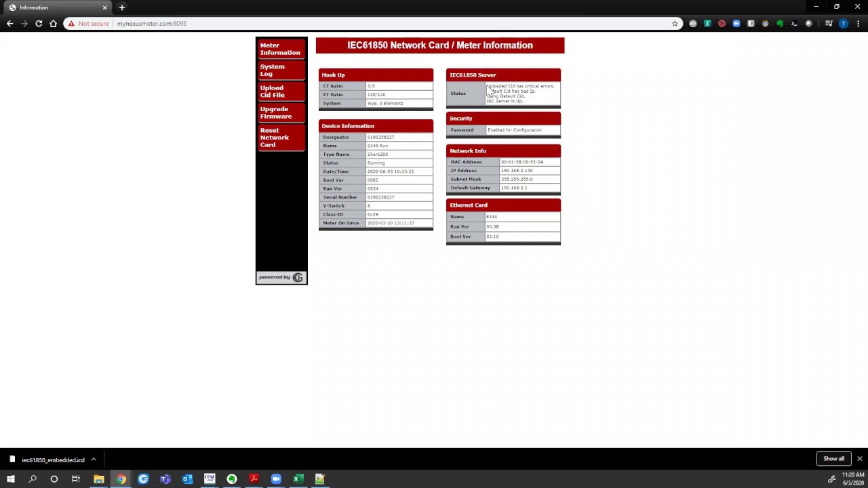This screenshot has height=488, width=868.
Task: Click the powered by logo in sidebar
Action: coord(281,277)
